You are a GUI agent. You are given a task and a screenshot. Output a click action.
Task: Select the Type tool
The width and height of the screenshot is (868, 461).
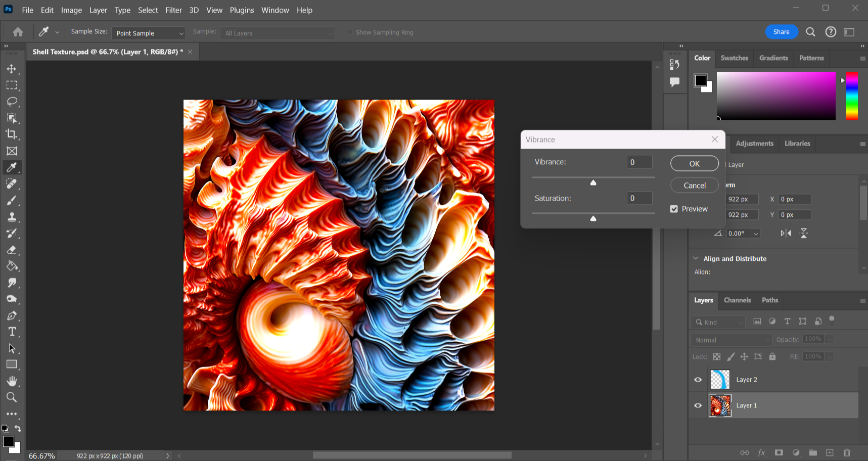pos(12,332)
